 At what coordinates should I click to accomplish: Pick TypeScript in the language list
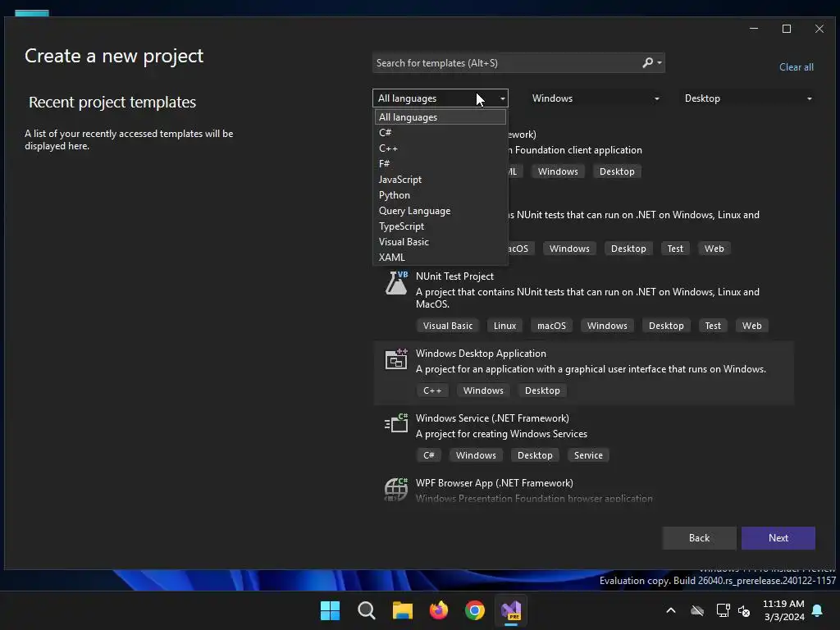coord(441,226)
